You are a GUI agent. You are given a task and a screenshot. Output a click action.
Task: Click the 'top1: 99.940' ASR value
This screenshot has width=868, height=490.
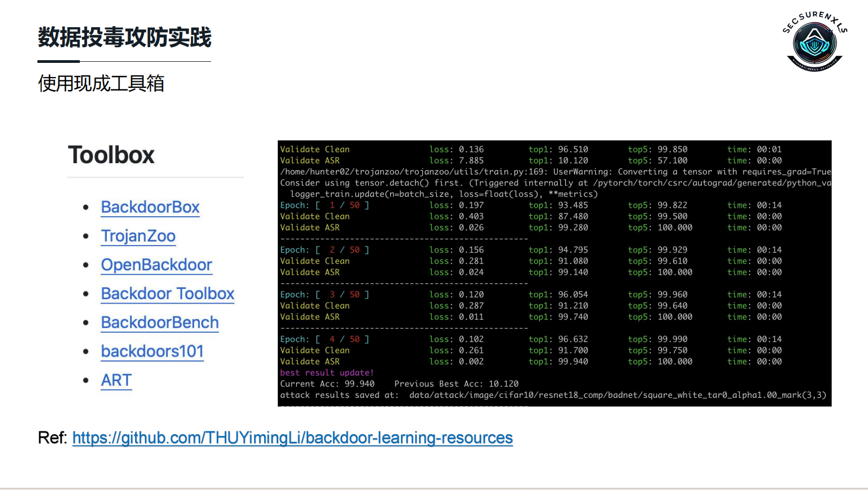coord(558,362)
